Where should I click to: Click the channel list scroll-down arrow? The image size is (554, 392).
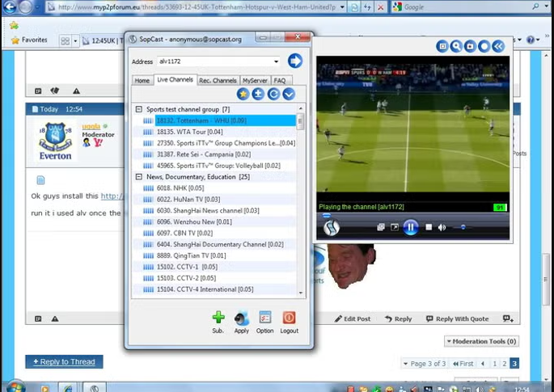(301, 293)
